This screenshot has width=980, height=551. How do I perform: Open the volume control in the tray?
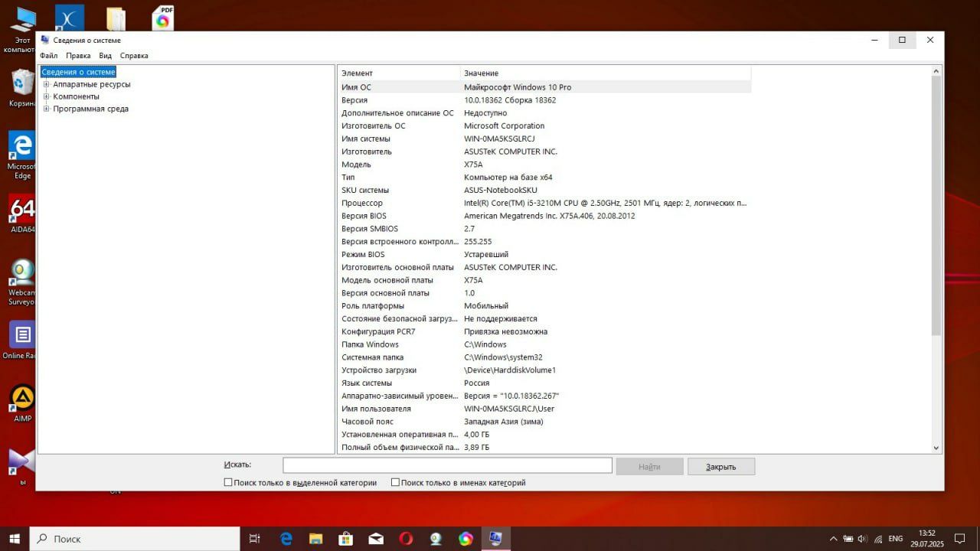863,539
